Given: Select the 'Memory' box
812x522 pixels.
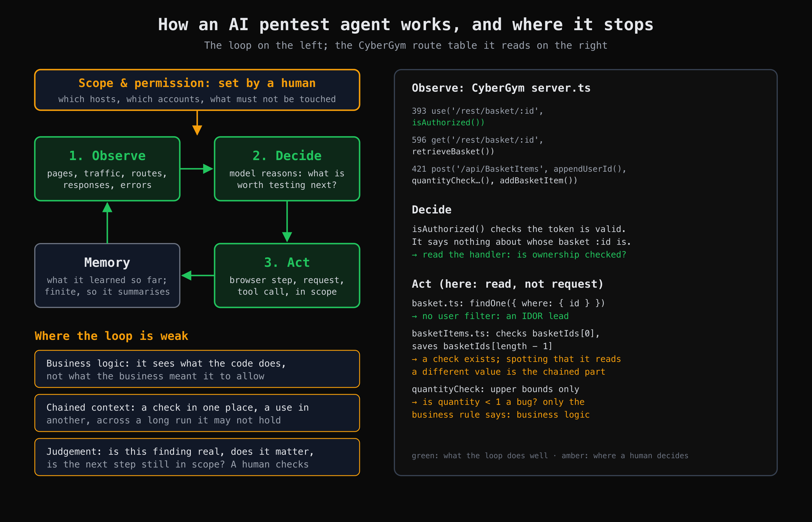Looking at the screenshot, I should [x=107, y=275].
